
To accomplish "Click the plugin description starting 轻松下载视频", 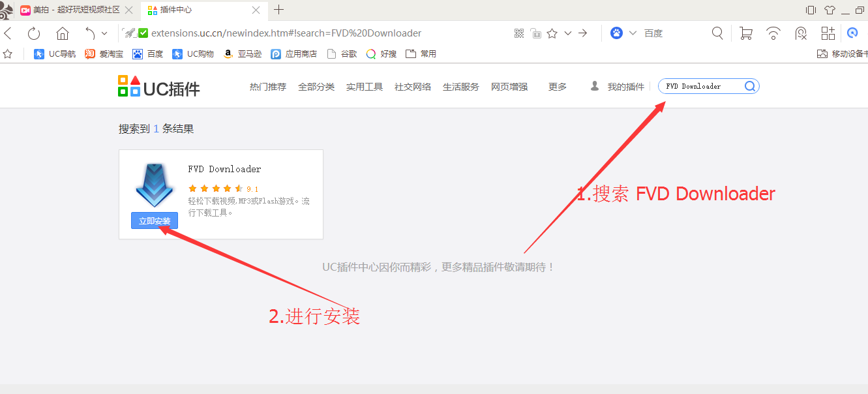I will (249, 207).
